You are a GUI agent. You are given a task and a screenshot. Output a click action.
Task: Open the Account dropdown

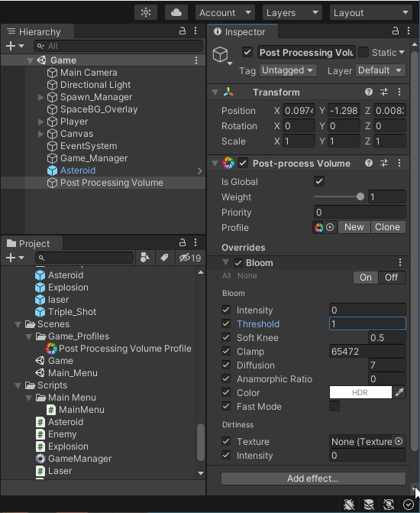point(225,13)
